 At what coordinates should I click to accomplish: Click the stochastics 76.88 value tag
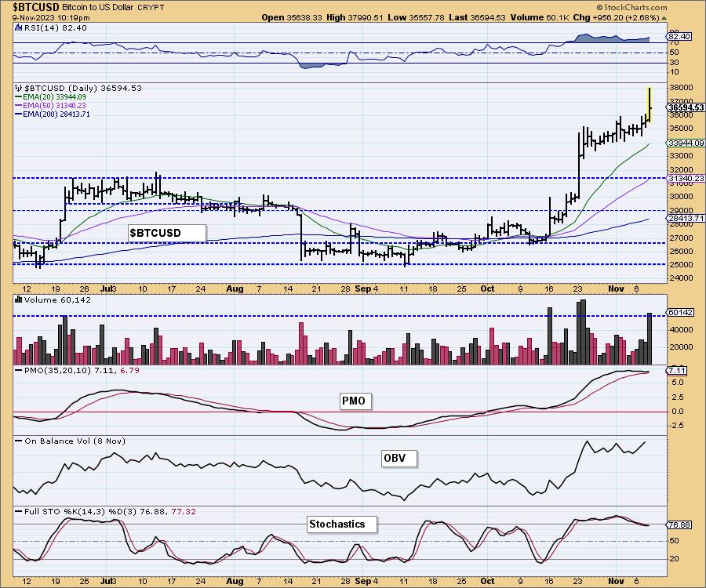pos(679,525)
